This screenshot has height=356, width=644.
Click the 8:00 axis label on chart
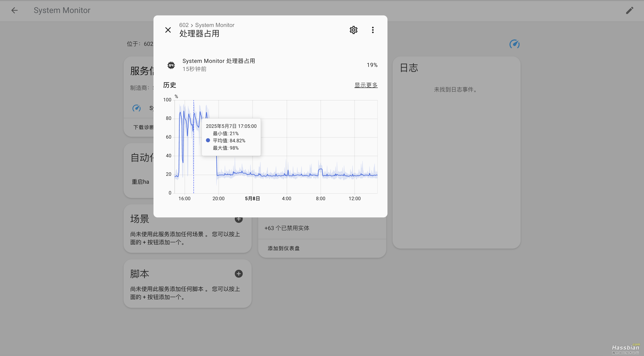321,199
